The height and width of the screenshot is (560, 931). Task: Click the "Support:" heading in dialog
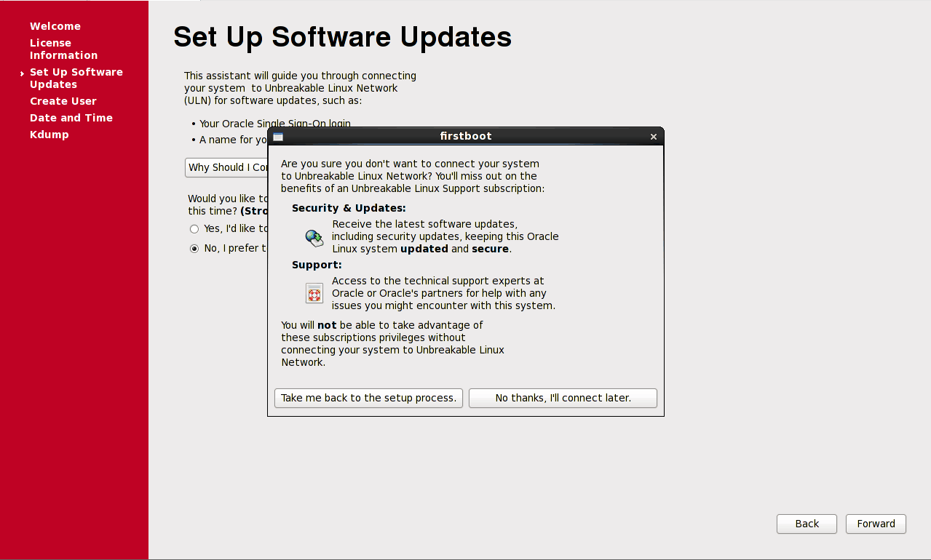[317, 265]
